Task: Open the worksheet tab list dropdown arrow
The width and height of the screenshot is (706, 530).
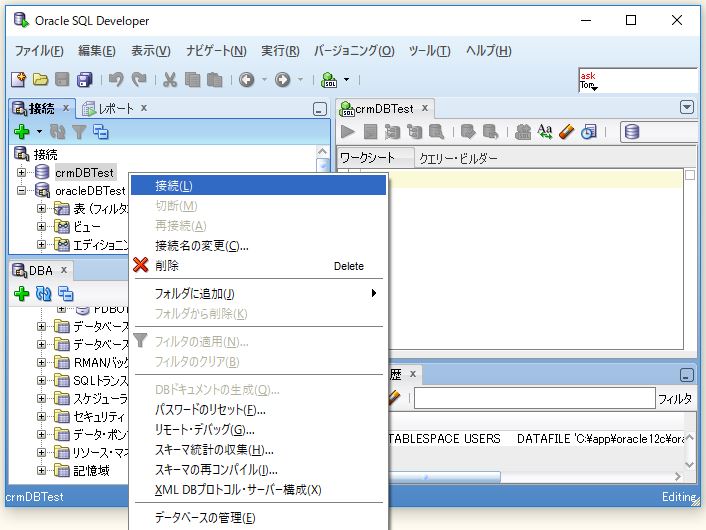Action: (x=687, y=108)
